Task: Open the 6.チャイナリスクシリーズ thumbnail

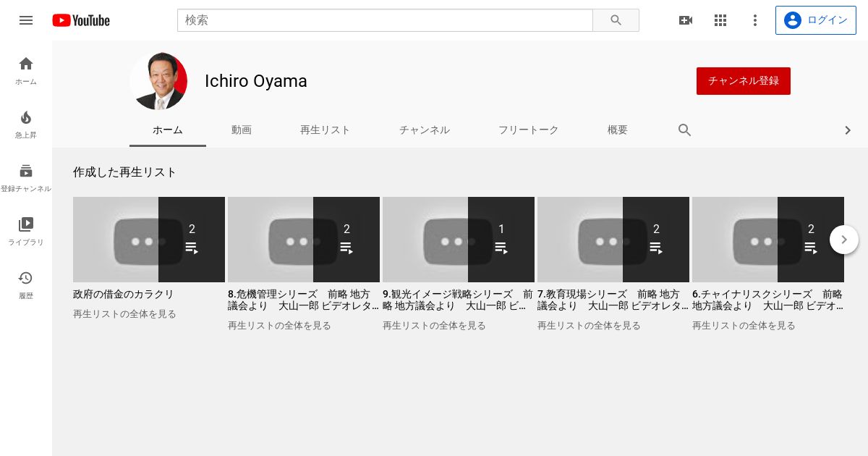Action: (x=768, y=240)
